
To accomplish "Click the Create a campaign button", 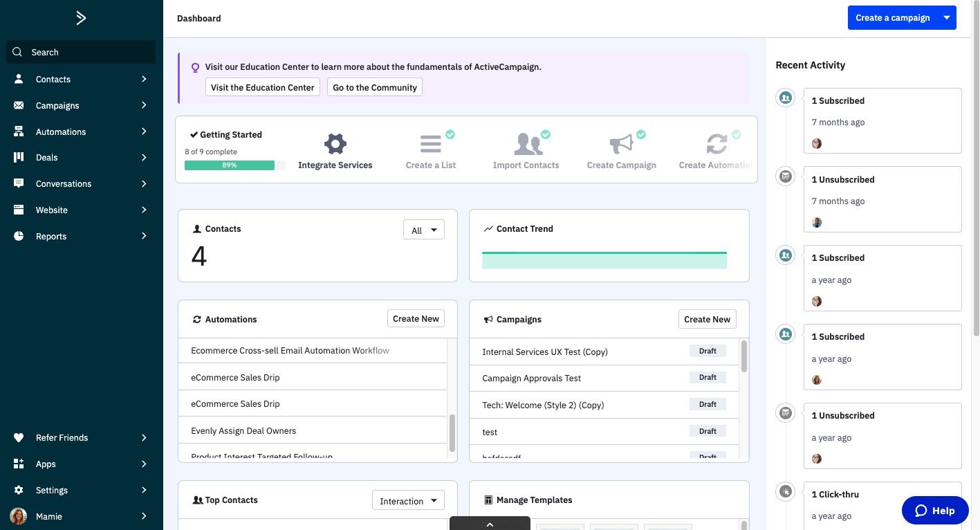I will coord(893,18).
